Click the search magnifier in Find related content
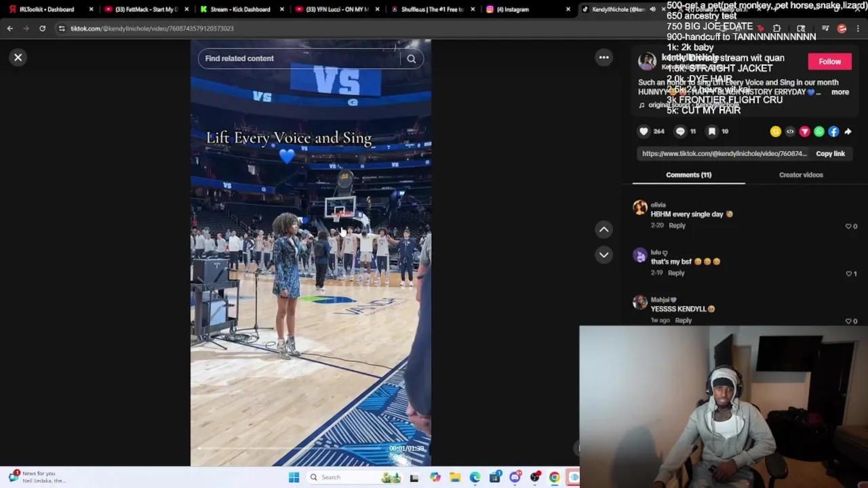868x488 pixels. tap(411, 58)
